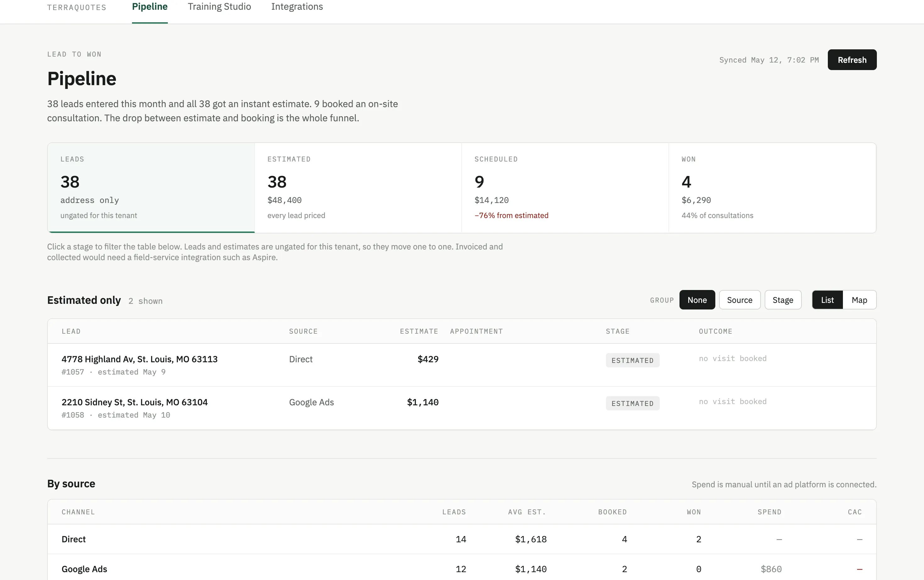Click the −76% from estimated text

(511, 216)
